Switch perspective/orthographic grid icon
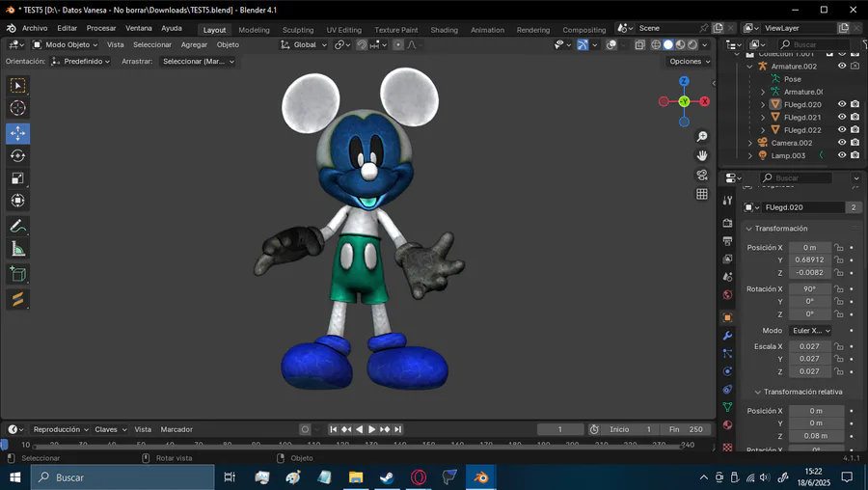 coord(702,194)
